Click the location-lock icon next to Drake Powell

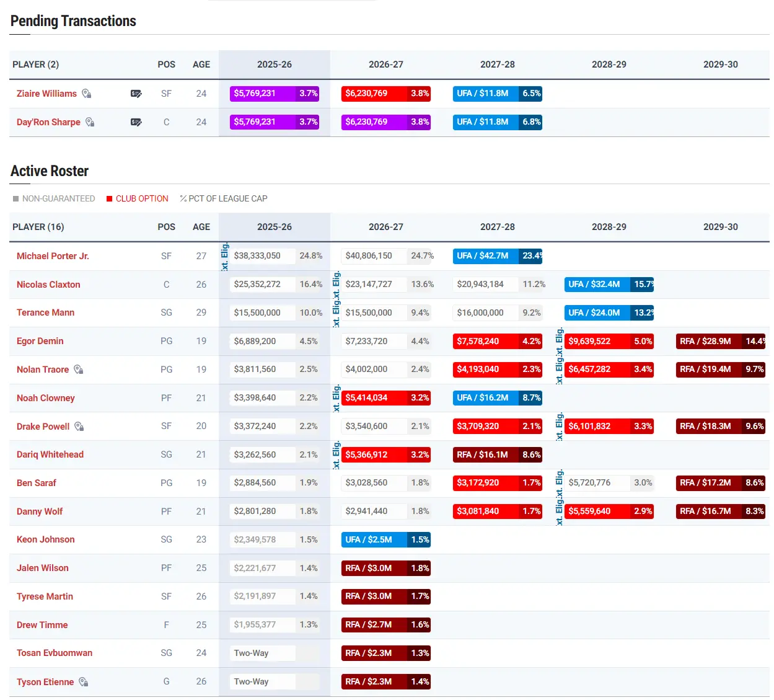79,427
